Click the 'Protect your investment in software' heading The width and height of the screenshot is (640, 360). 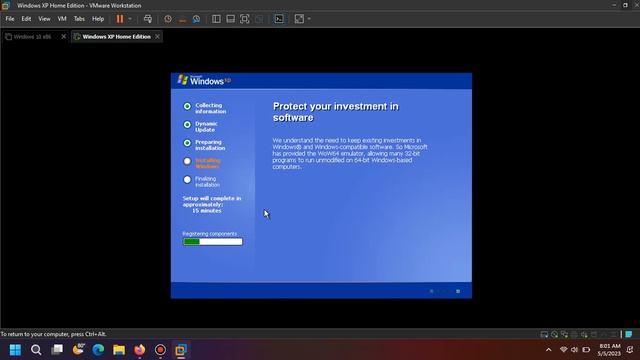pos(336,112)
